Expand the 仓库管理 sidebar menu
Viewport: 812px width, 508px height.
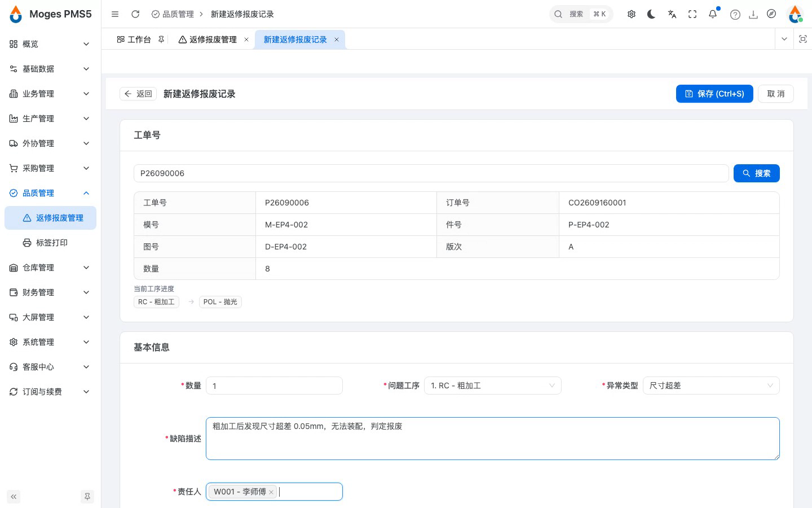pyautogui.click(x=50, y=268)
